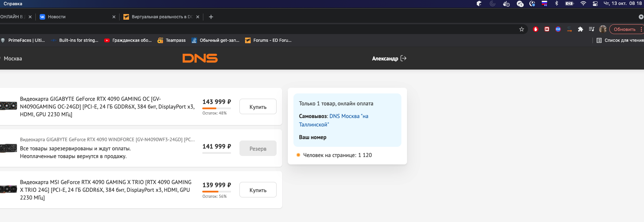
Task: Open the DNS Москва "на Таллинской" pickup link
Action: click(x=334, y=120)
